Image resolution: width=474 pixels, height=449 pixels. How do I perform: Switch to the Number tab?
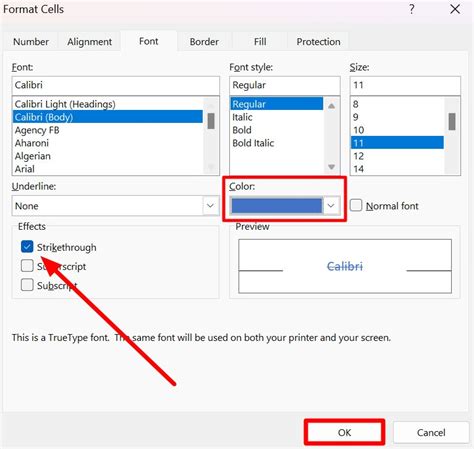(x=31, y=42)
